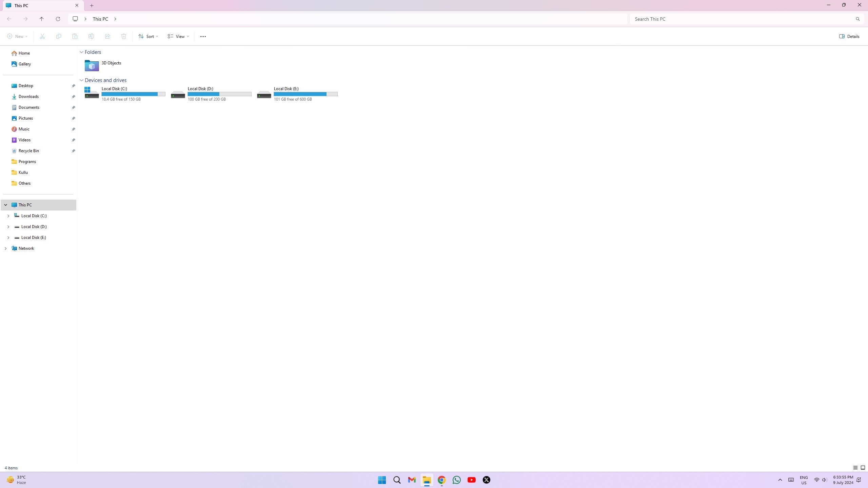
Task: Open Local Disk (D:) drive icon
Action: tap(178, 94)
